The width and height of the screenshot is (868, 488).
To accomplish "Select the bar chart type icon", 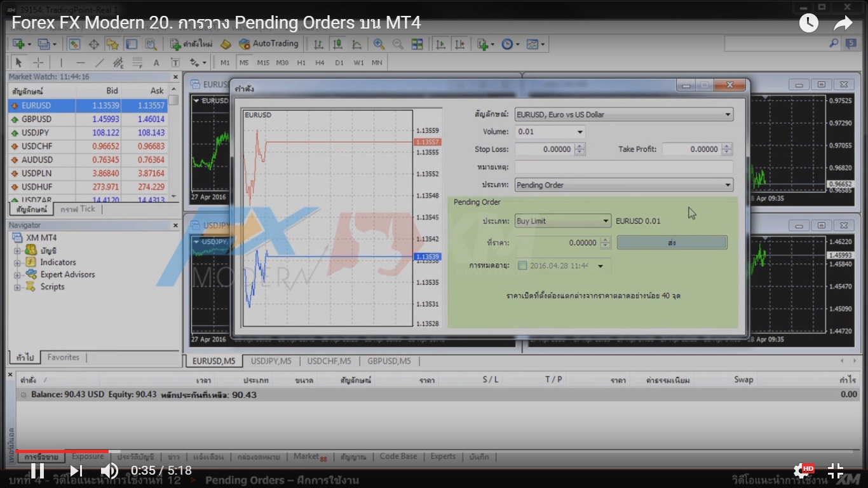I will (x=318, y=44).
